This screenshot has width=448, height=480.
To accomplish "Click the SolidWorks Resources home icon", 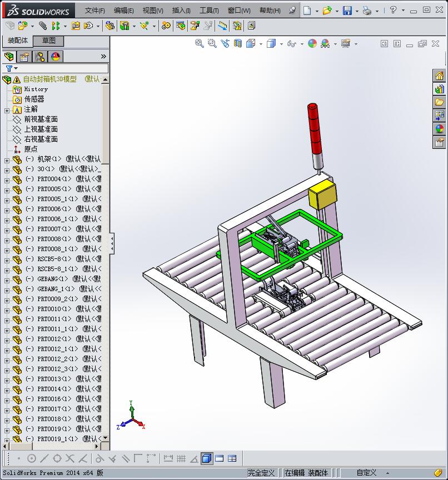I will [440, 76].
